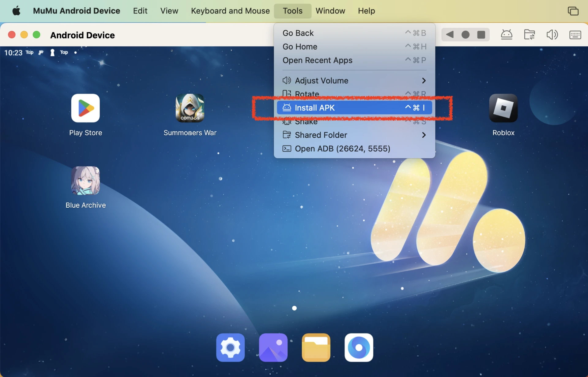
Task: Click the home screen page indicator dot
Action: [294, 308]
